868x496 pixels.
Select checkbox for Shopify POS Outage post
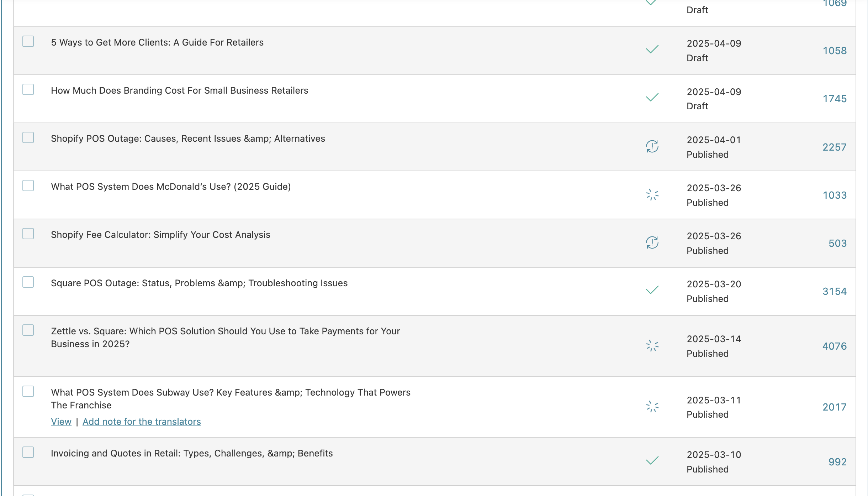click(x=28, y=137)
